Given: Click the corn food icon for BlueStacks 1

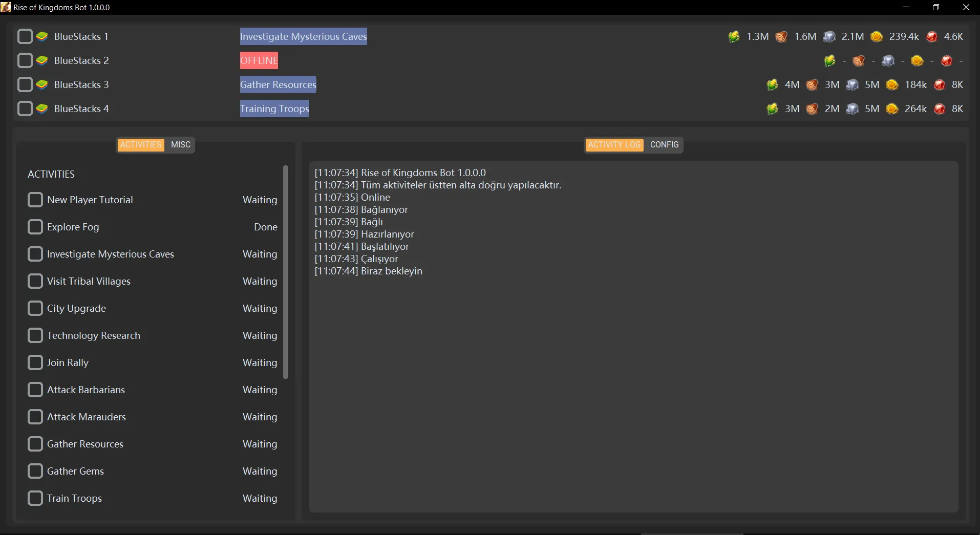Looking at the screenshot, I should coord(734,37).
